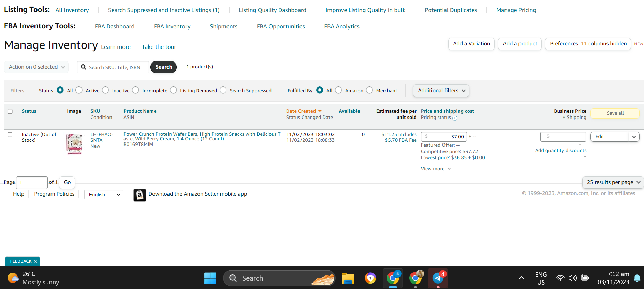Click the page number input field
Image resolution: width=644 pixels, height=289 pixels.
32,182
